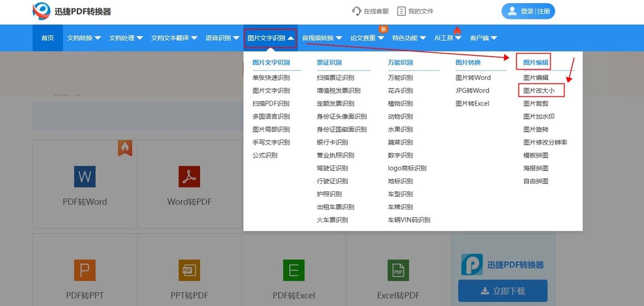
Task: Open the 图片编辑 link under 图片编辑 heading
Action: tap(536, 78)
